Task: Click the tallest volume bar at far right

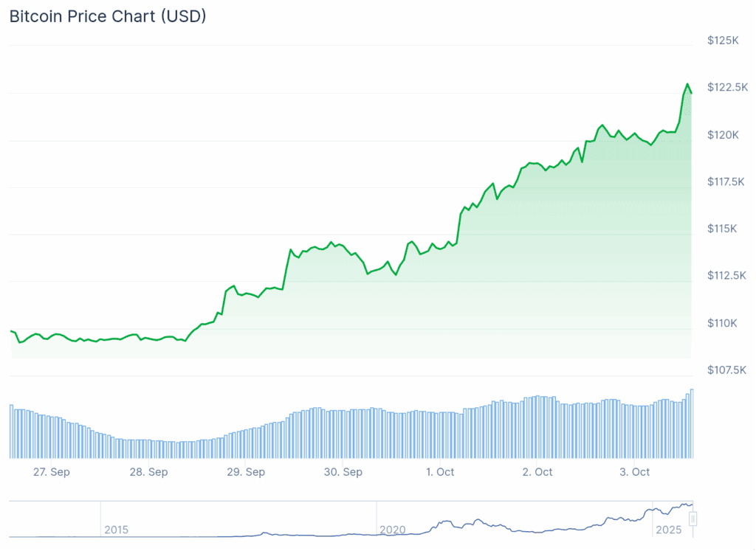Action: [x=692, y=423]
